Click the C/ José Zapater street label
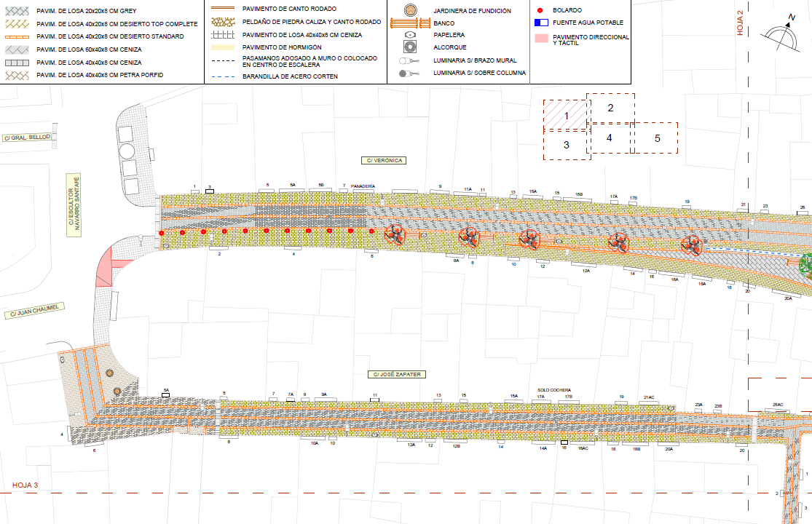Screen dimensions: 812x524 pos(397,374)
